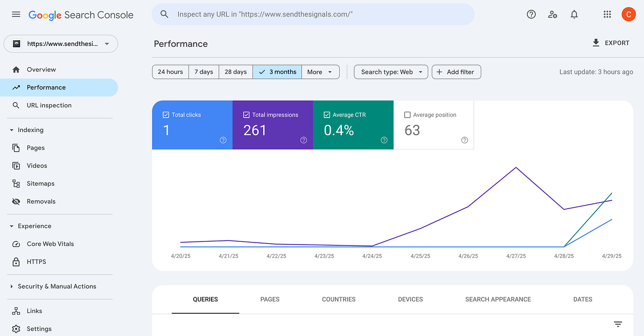Select the 3 months date range
Screen dimensions: 644x336
277,72
